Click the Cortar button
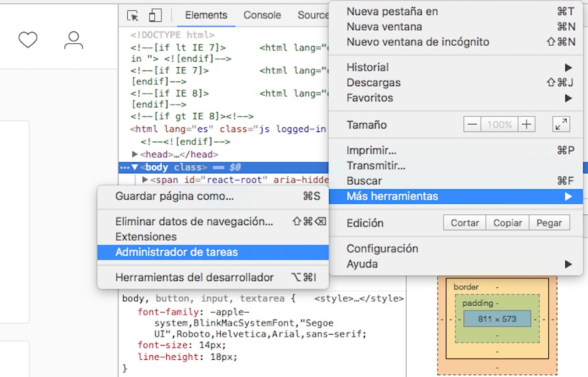This screenshot has width=588, height=377. pos(464,223)
